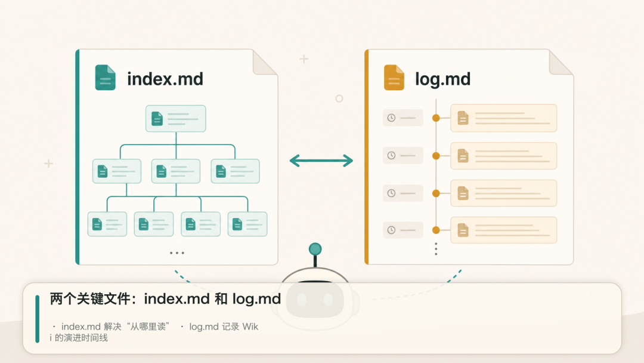Click the double-headed arrow between the two files

coord(321,161)
